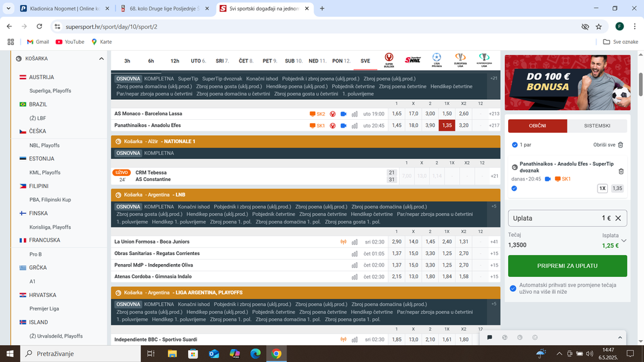Open the Panathinaikos - Anadolu Efes match
The width and height of the screenshot is (644, 362).
(x=147, y=126)
